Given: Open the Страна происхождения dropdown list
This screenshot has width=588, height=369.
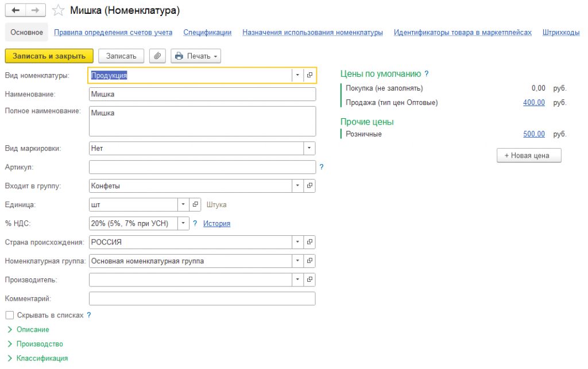Looking at the screenshot, I should pyautogui.click(x=298, y=242).
